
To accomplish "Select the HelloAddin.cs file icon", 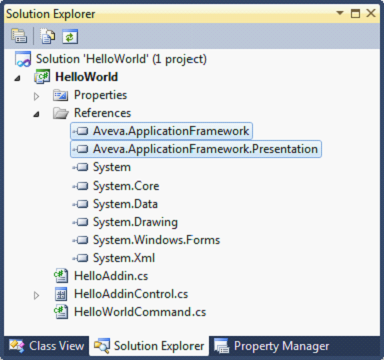I will pyautogui.click(x=61, y=276).
